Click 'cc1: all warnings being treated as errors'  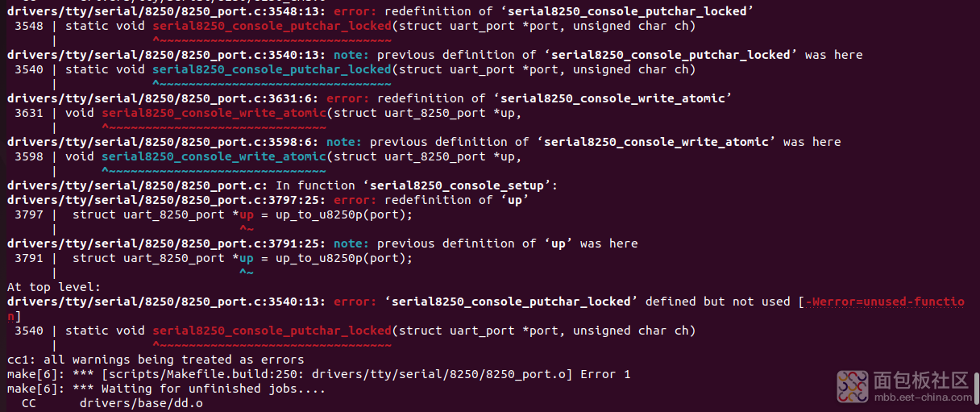(x=156, y=360)
